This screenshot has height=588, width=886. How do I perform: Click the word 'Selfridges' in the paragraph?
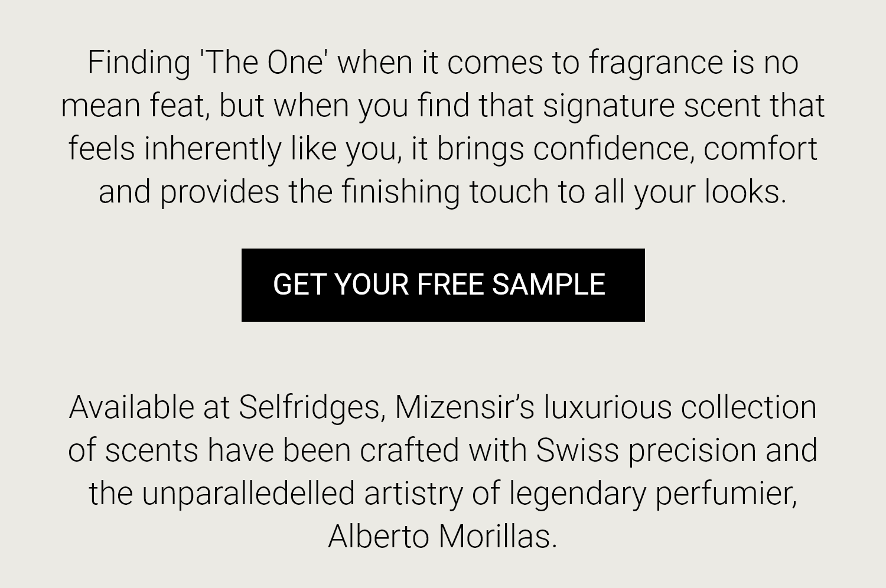click(x=309, y=408)
